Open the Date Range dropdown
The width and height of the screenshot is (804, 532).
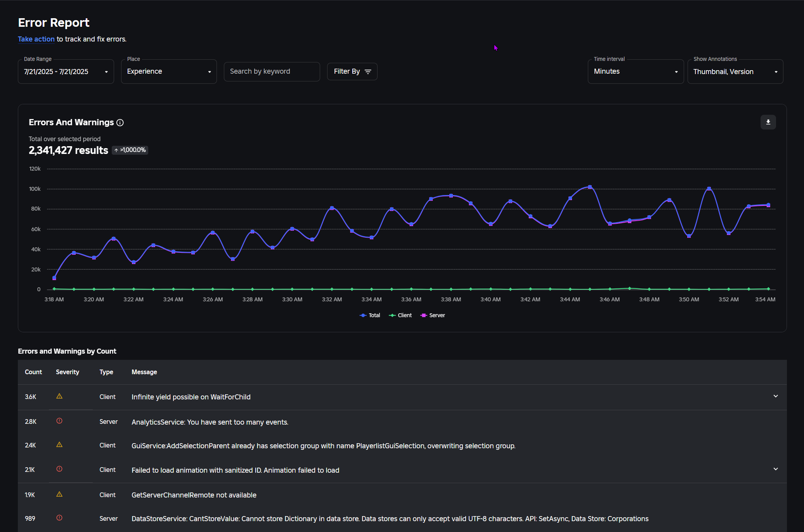point(66,72)
